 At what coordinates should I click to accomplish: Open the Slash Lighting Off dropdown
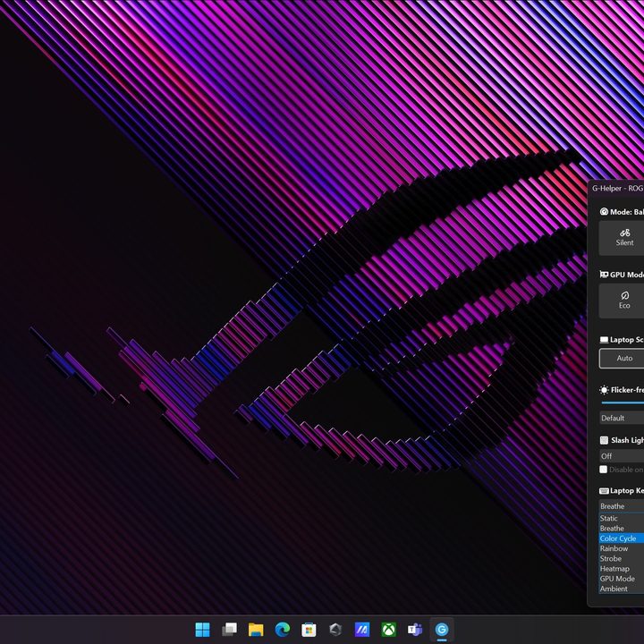[x=622, y=456]
